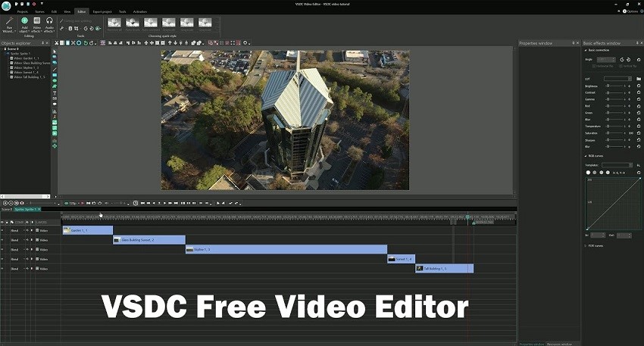This screenshot has height=346, width=644.
Task: Toggle visibility eye of Garden layer row
Action: coord(2,231)
